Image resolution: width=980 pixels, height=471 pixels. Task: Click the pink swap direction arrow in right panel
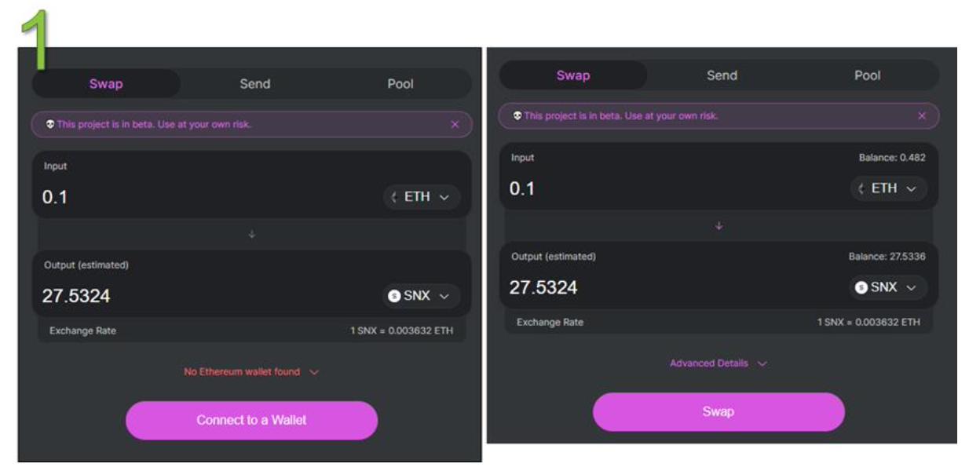(719, 226)
